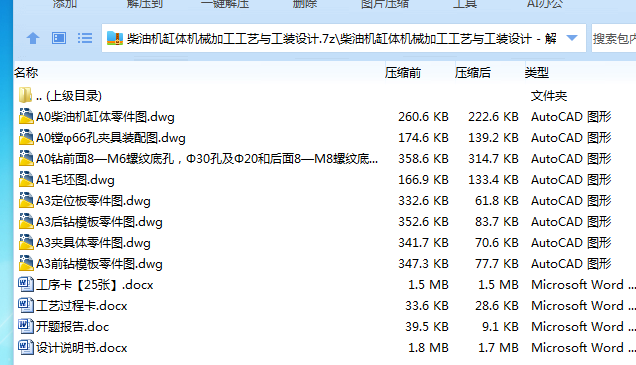
Task: Select file A1毛坯图.dwg
Action: tap(75, 180)
